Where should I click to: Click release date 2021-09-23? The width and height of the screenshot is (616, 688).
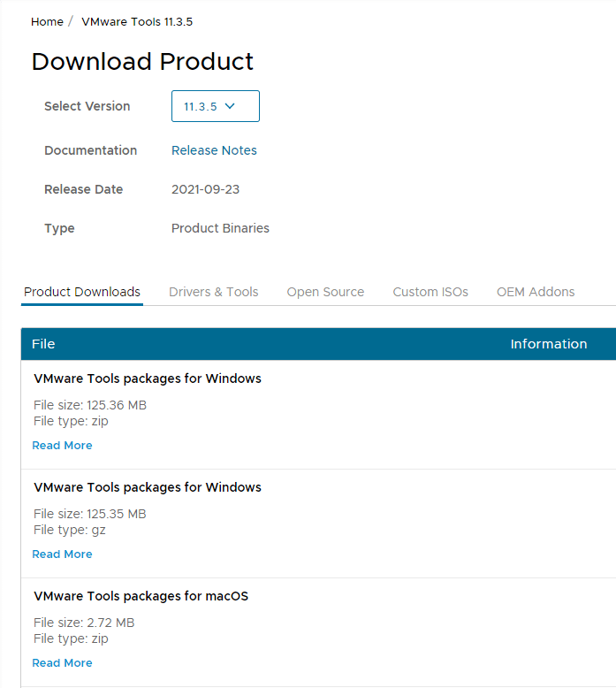[205, 189]
